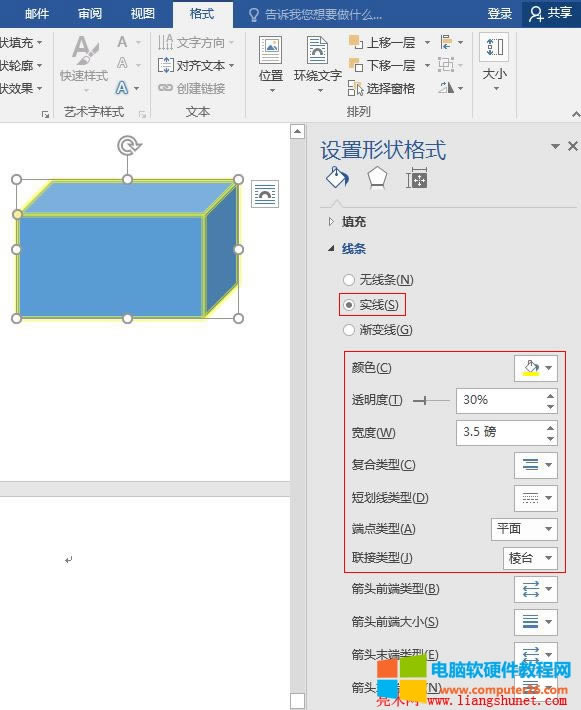Open the 联接类型 棱台 dropdown
The width and height of the screenshot is (581, 710).
530,558
